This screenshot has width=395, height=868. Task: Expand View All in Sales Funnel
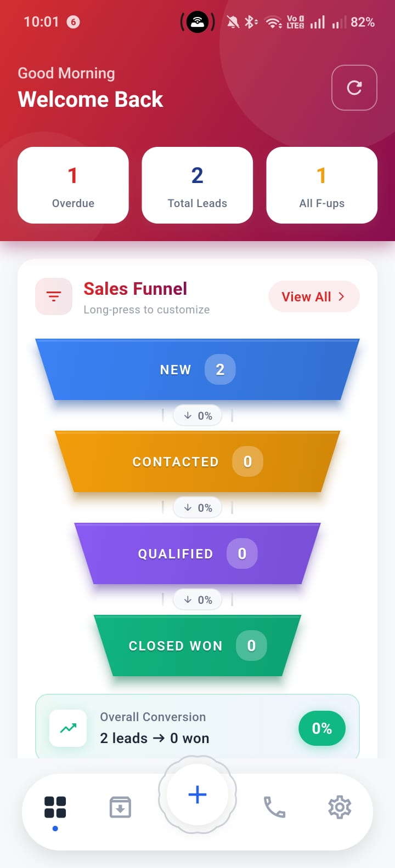click(x=314, y=296)
